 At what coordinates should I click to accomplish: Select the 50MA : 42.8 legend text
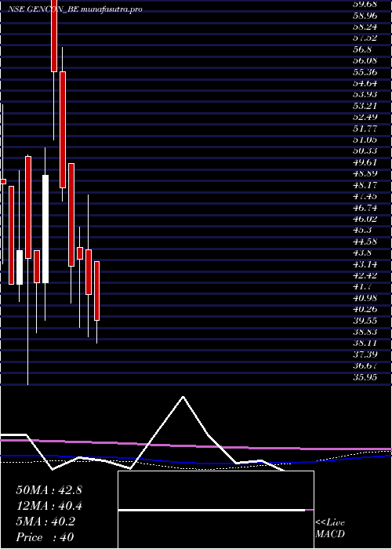click(x=49, y=490)
